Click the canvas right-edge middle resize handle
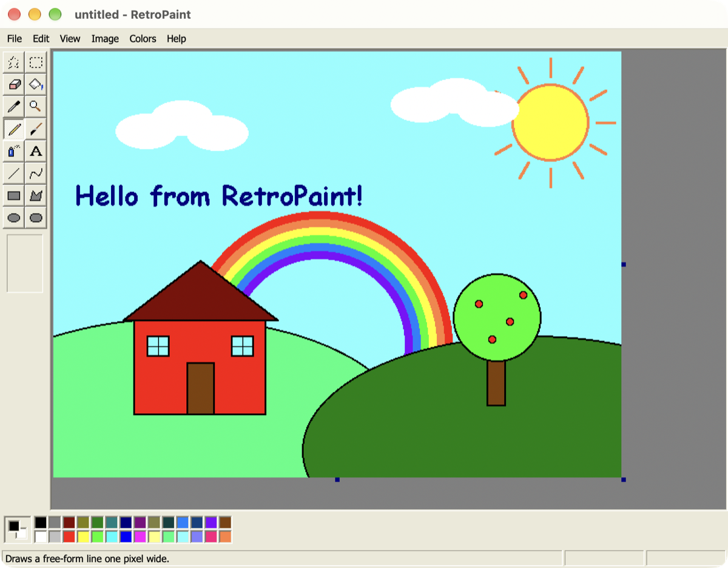The height and width of the screenshot is (568, 728). [623, 265]
